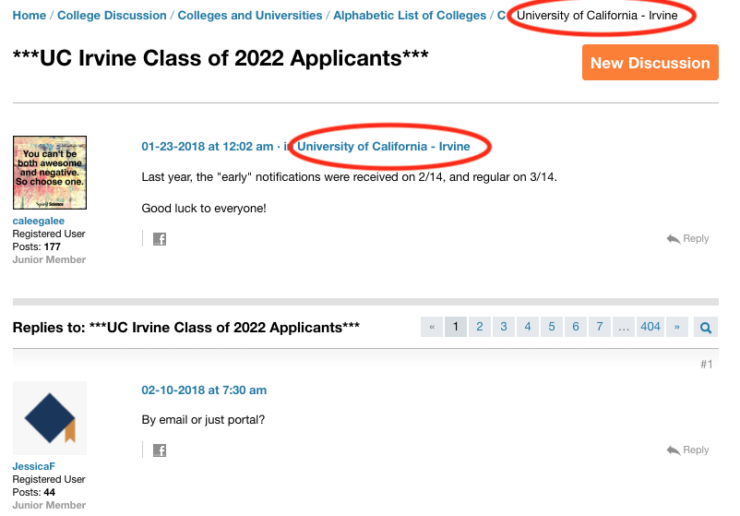Viewport: 740px width, 516px height.
Task: Click JessicaF's "Posts: 44" count
Action: point(34,492)
